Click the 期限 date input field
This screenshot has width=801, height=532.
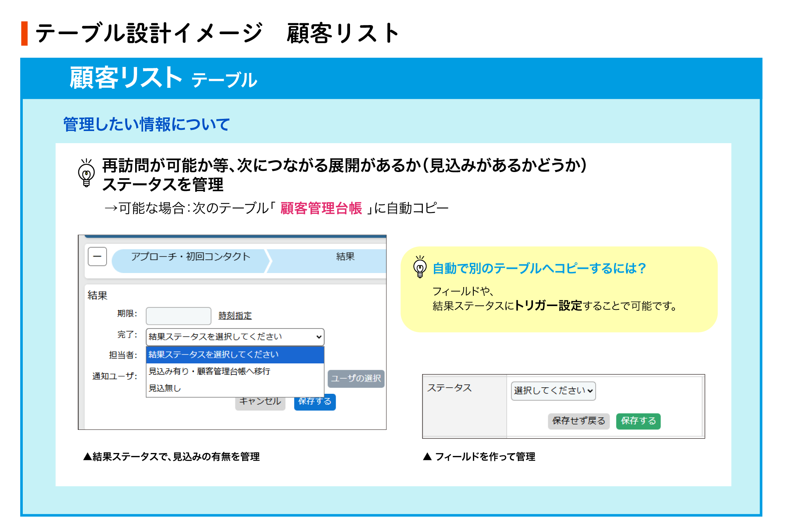pyautogui.click(x=178, y=316)
